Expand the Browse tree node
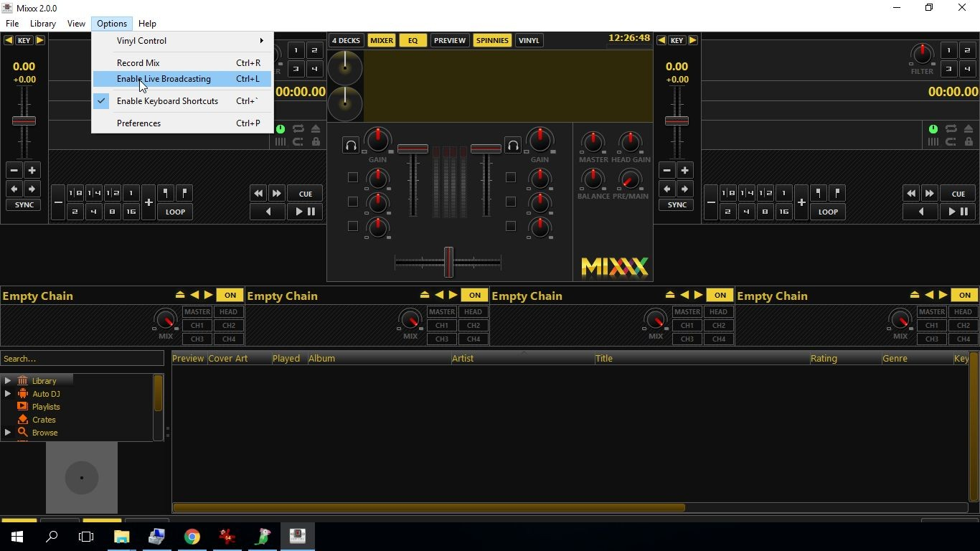The height and width of the screenshot is (551, 980). click(8, 433)
